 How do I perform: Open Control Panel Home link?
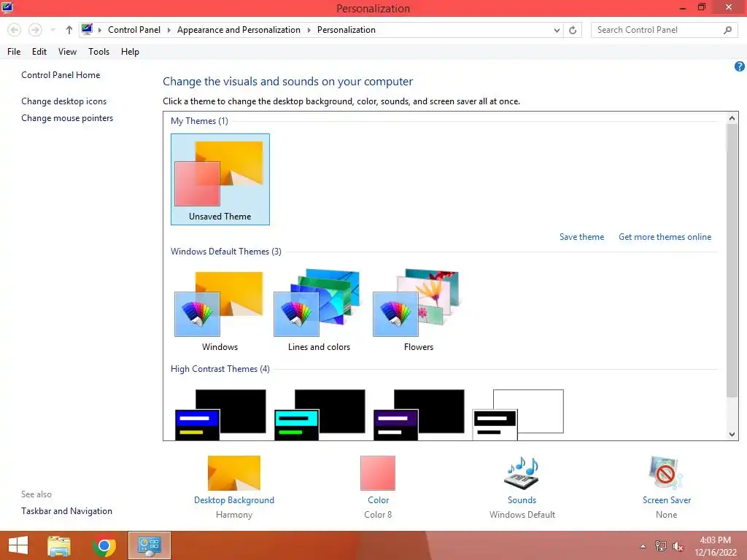[x=61, y=75]
